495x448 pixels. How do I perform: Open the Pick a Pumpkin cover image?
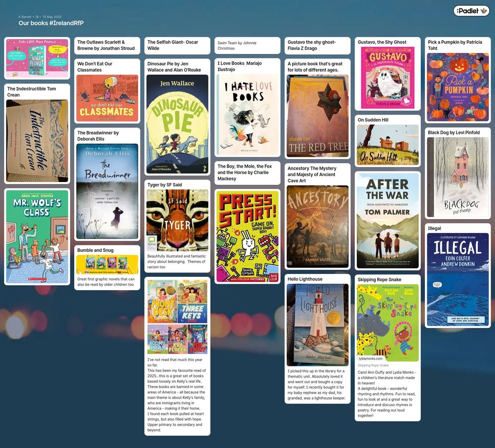click(457, 87)
